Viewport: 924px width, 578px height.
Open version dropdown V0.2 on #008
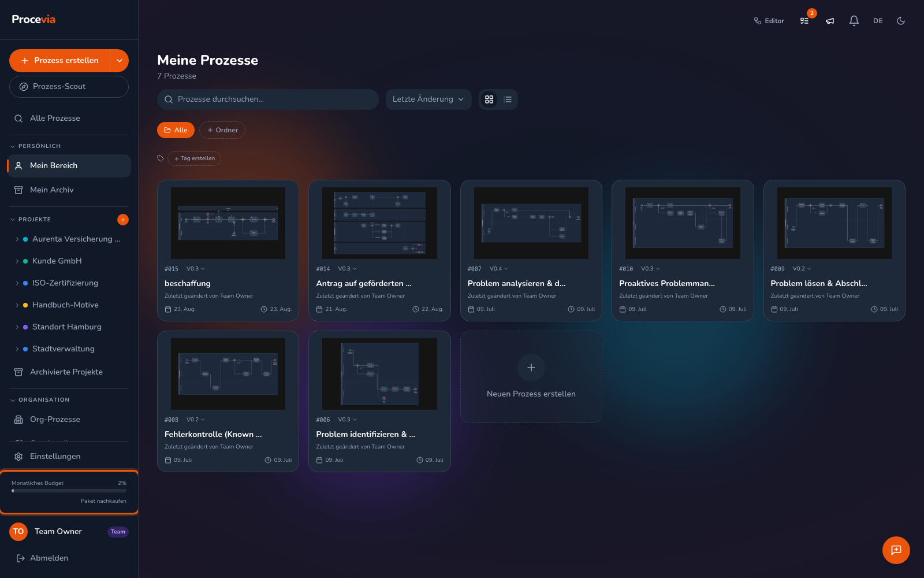(195, 420)
